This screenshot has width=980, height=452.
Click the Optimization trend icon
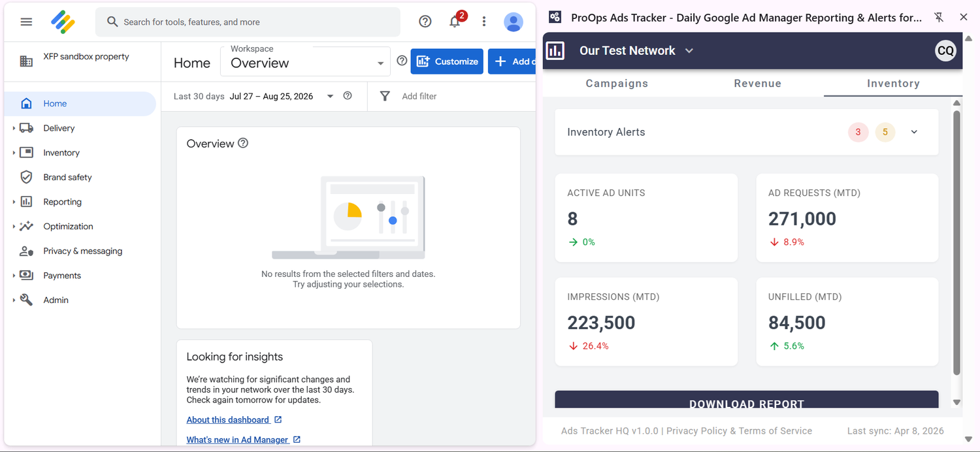(x=26, y=226)
